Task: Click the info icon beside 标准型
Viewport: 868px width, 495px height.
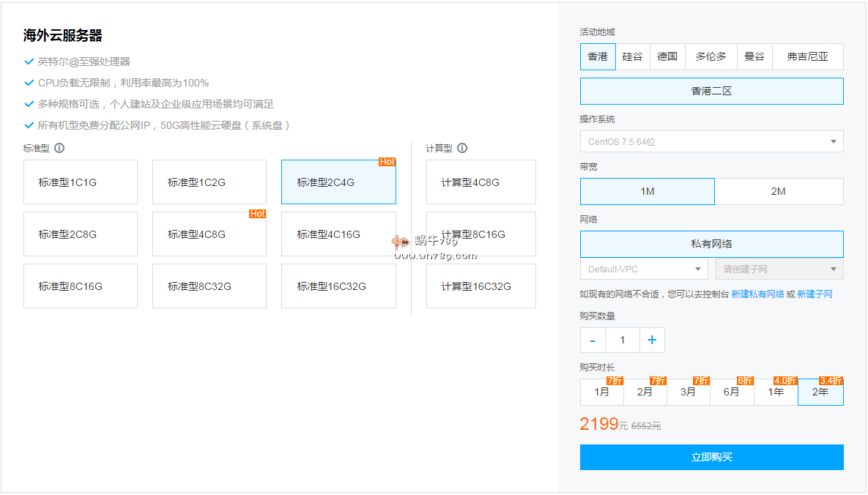Action: click(x=59, y=148)
